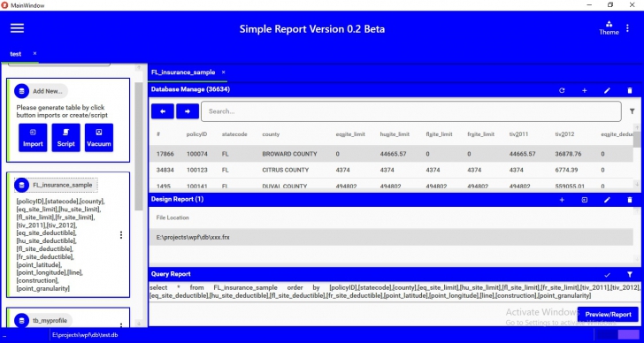This screenshot has width=644, height=343.
Task: Open tb_myprofile card options menu
Action: coord(120,324)
